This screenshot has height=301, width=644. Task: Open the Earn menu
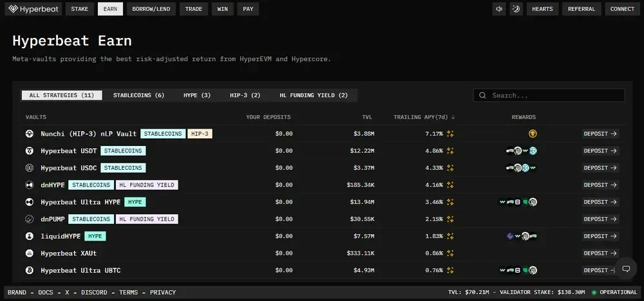click(110, 8)
